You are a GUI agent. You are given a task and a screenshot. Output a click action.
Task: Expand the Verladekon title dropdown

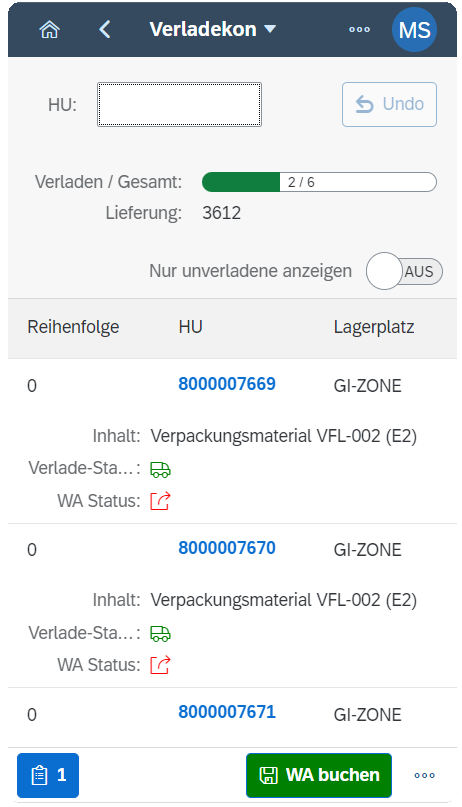(212, 29)
